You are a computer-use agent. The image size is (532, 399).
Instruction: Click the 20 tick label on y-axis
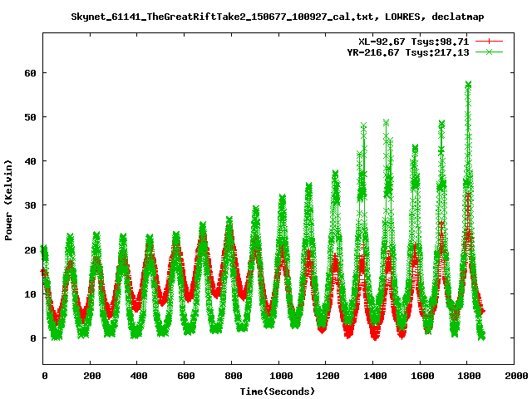(31, 249)
